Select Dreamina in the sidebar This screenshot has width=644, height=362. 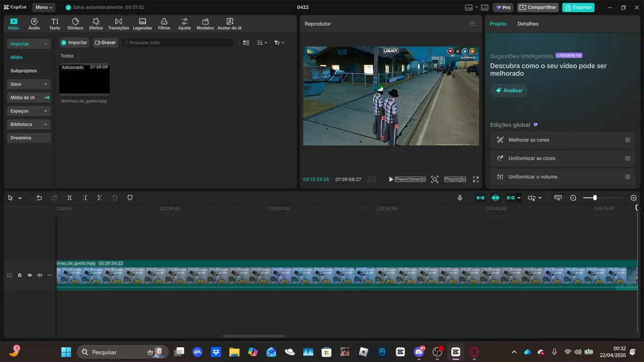point(29,138)
